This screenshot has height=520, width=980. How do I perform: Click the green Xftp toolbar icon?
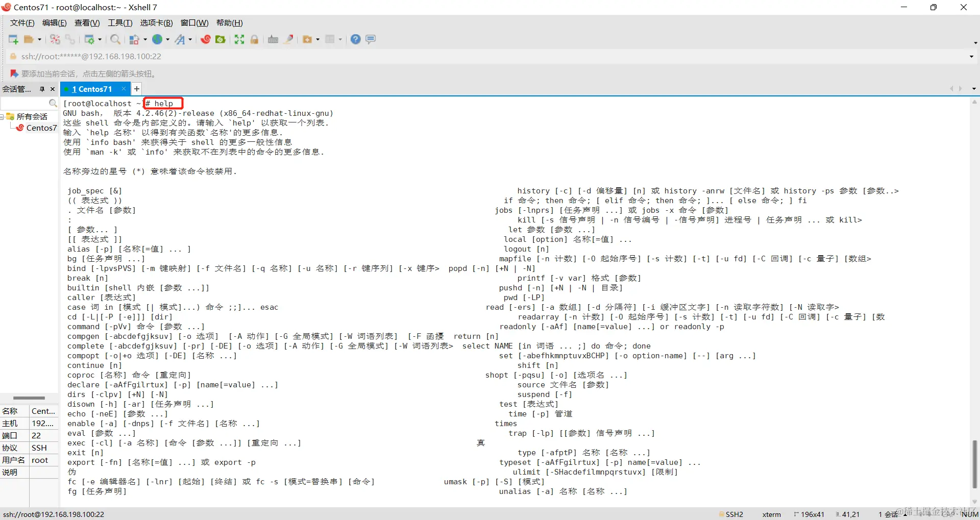(220, 39)
